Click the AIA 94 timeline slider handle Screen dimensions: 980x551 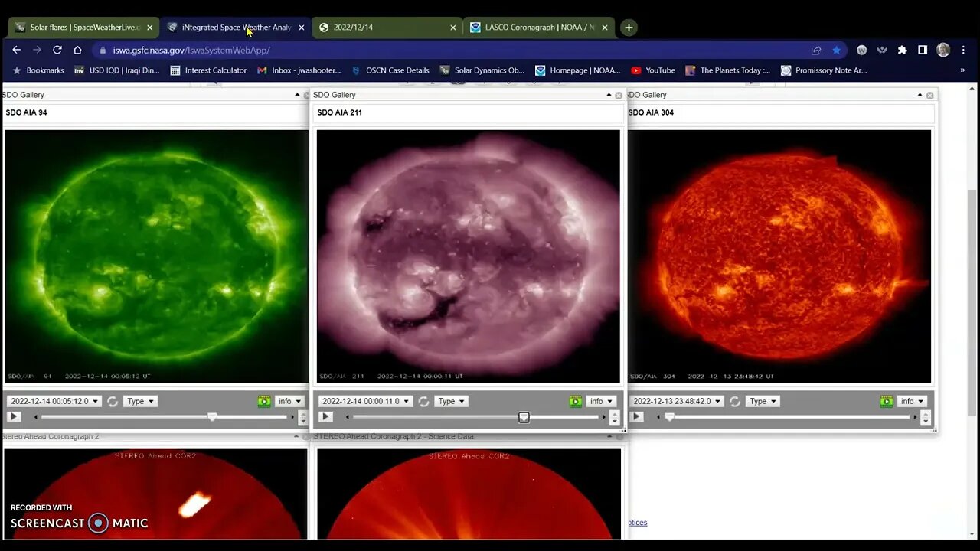click(x=212, y=417)
